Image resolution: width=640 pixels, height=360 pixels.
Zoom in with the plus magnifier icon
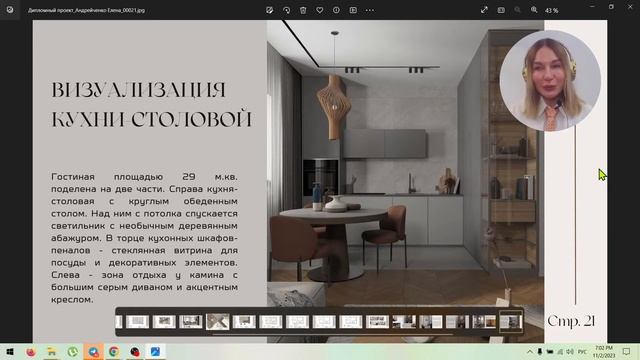click(534, 10)
